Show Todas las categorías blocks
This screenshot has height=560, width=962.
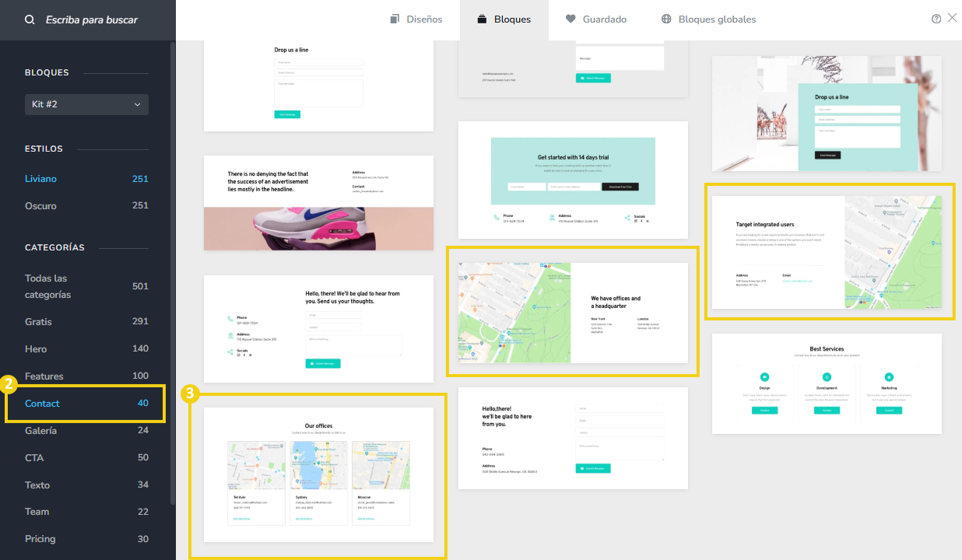pos(48,286)
